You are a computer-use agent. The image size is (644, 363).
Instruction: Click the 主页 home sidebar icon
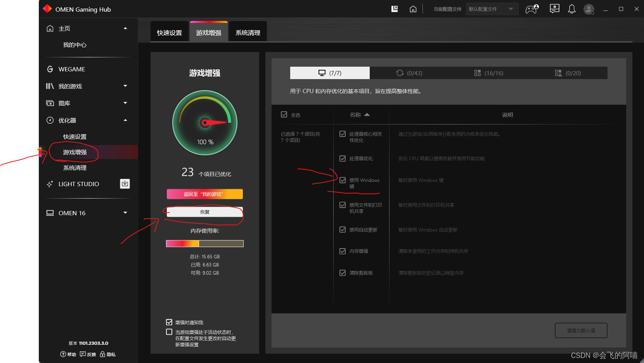(x=50, y=28)
